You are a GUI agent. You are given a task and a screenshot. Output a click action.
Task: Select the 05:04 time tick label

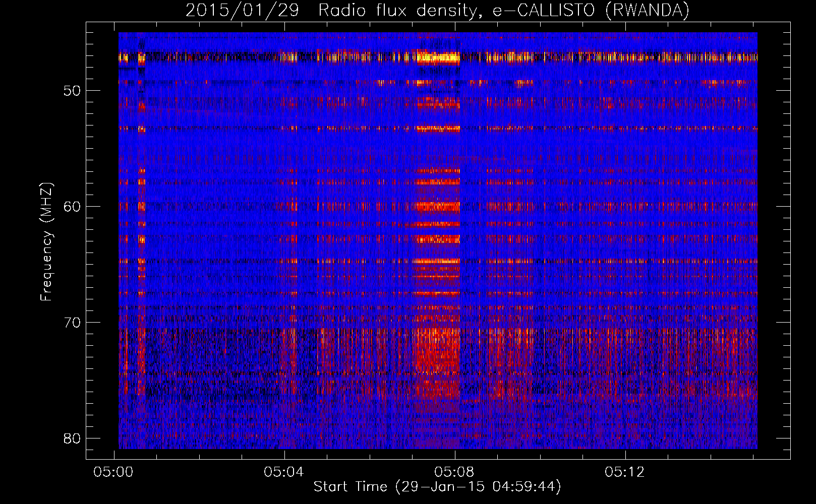pyautogui.click(x=284, y=472)
